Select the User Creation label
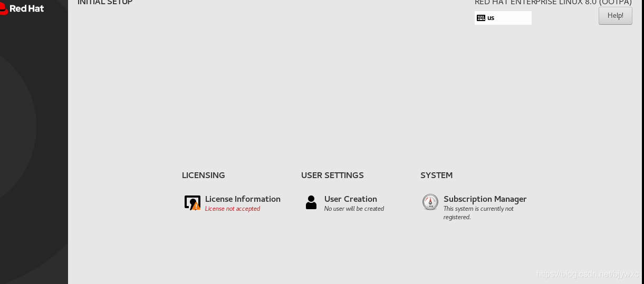644x284 pixels. (350, 199)
